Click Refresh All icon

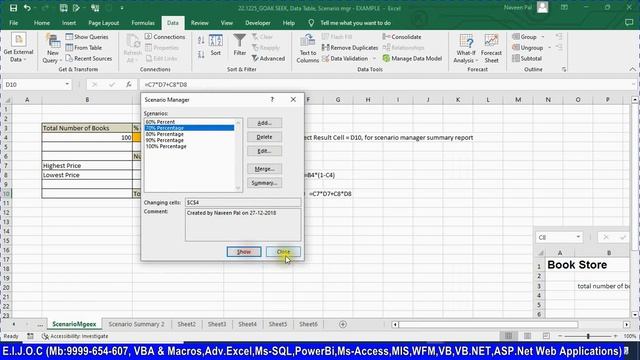[x=133, y=48]
